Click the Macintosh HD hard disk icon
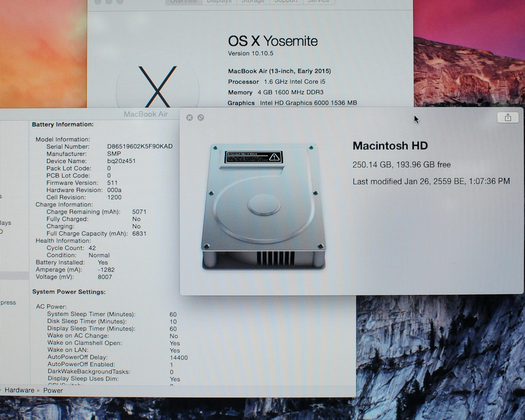 pyautogui.click(x=264, y=207)
